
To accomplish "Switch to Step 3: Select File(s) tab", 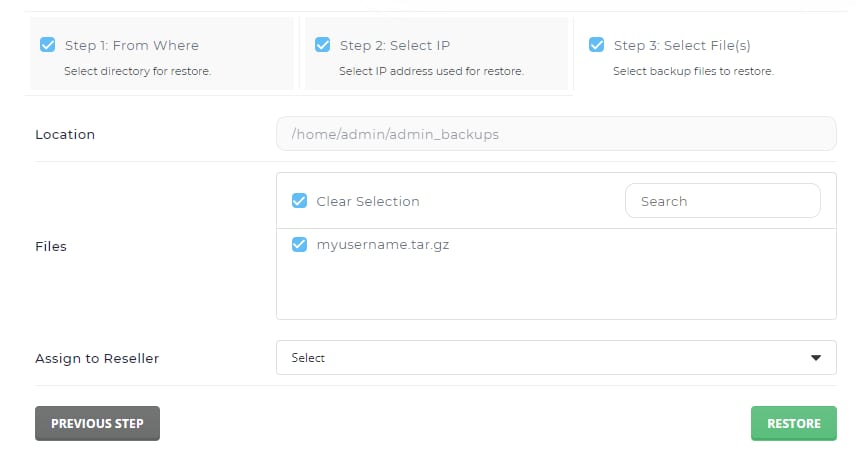I will tap(681, 45).
